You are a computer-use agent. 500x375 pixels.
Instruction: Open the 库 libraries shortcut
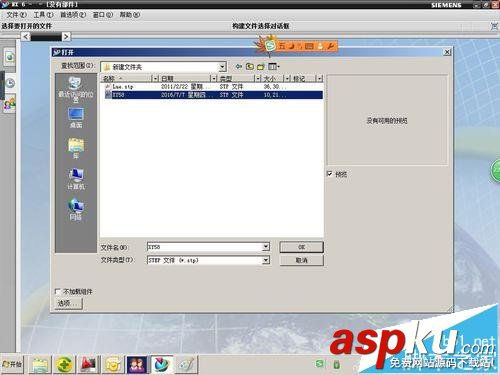tap(76, 148)
